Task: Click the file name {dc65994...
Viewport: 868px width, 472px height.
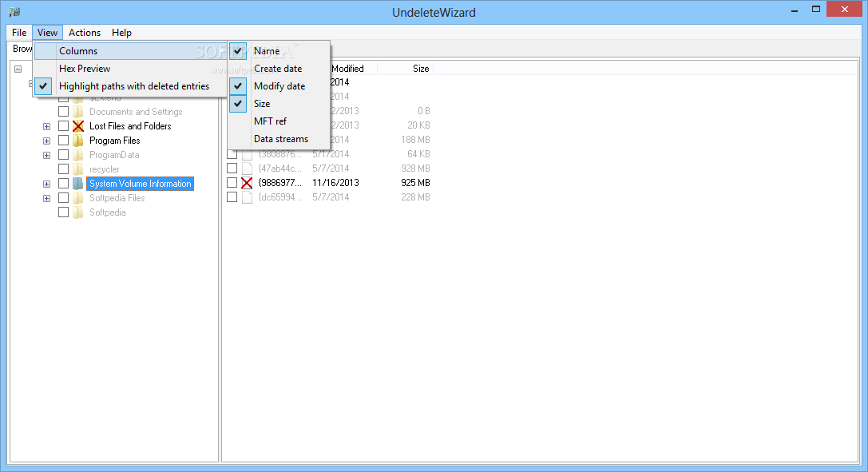Action: [x=280, y=197]
